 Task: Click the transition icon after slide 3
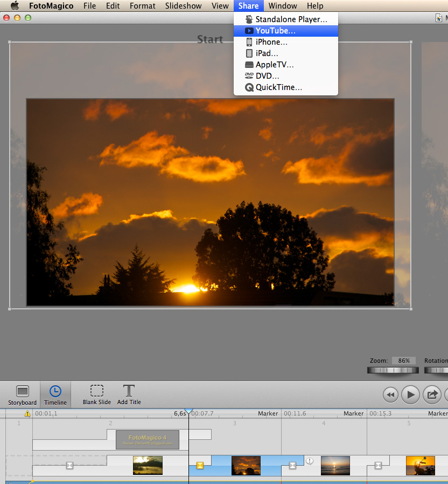[x=292, y=465]
